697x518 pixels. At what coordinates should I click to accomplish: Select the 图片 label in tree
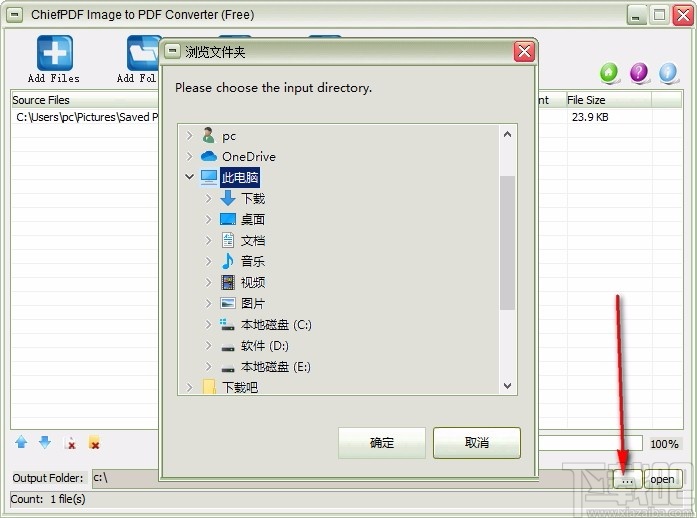click(253, 303)
